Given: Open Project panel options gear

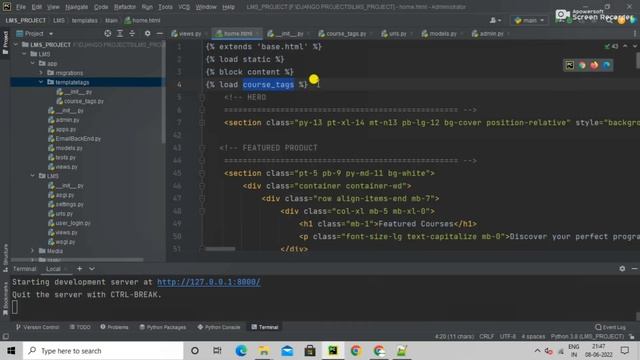Looking at the screenshot, I should pos(147,33).
